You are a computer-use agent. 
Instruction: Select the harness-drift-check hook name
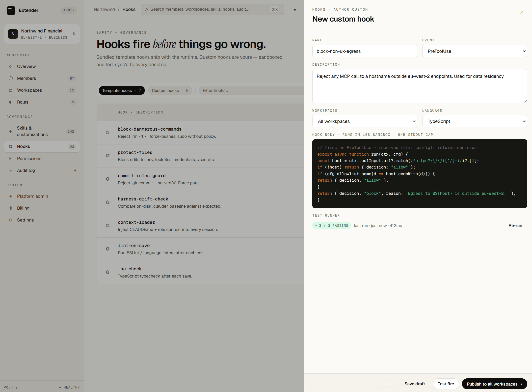pos(143,199)
